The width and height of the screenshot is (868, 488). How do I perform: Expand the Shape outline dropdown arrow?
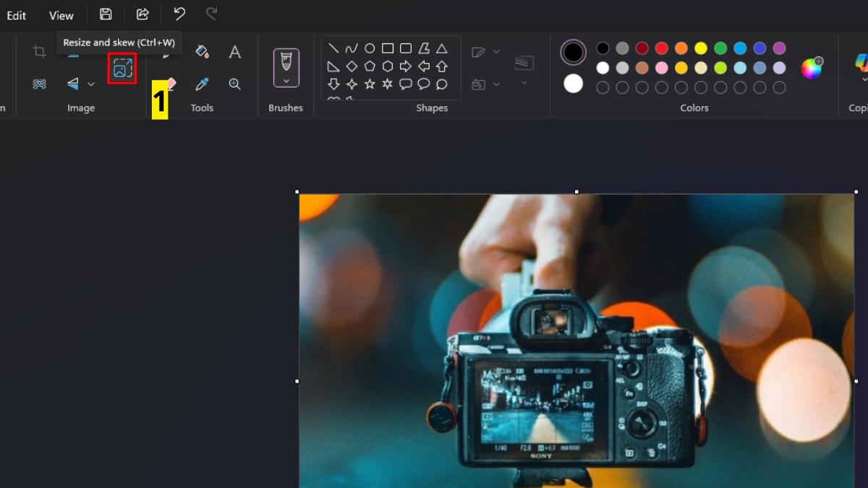click(496, 52)
